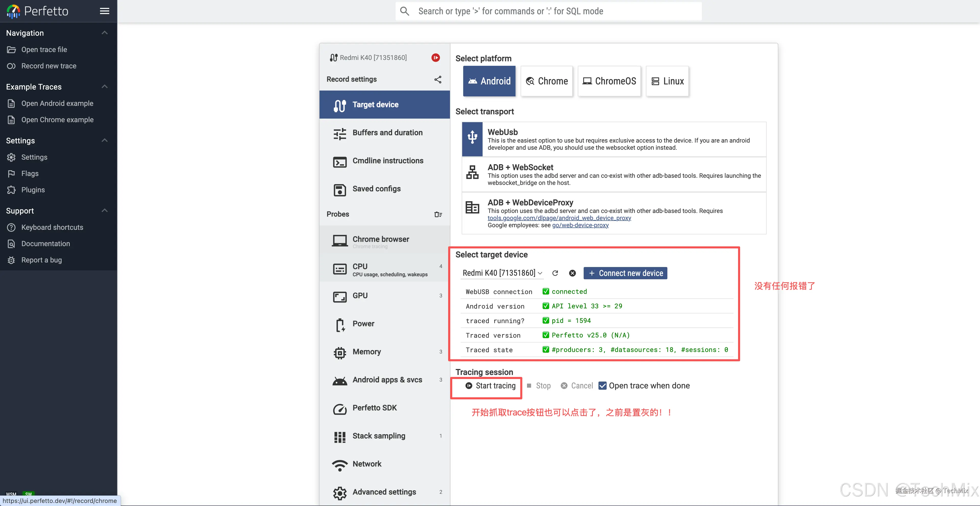
Task: Collapse the Navigation sidebar section
Action: tap(105, 33)
